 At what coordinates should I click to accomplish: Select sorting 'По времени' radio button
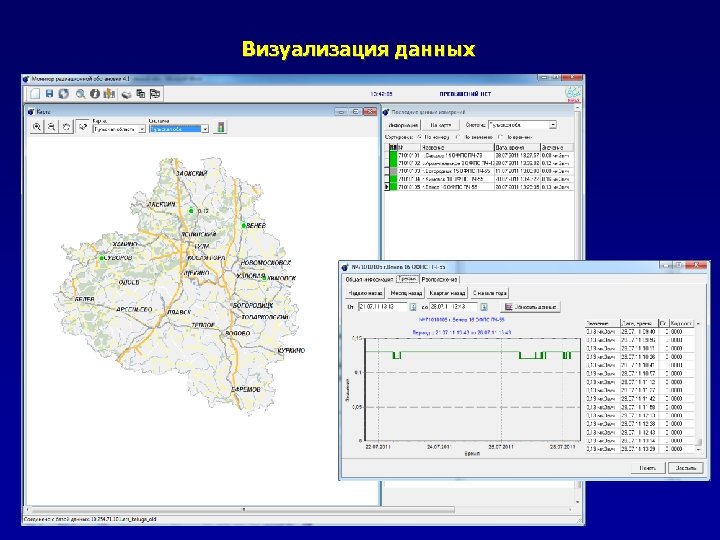501,137
